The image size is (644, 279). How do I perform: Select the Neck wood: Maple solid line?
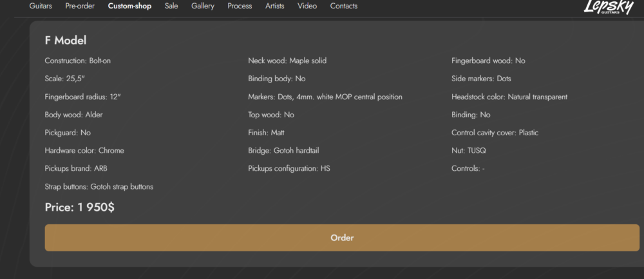[x=287, y=61]
